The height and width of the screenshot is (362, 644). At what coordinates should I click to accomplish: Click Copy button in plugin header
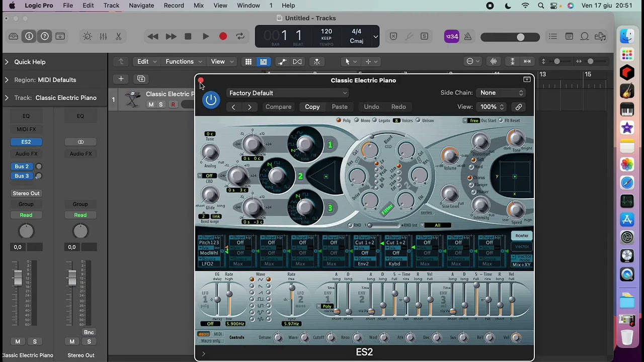pyautogui.click(x=312, y=107)
